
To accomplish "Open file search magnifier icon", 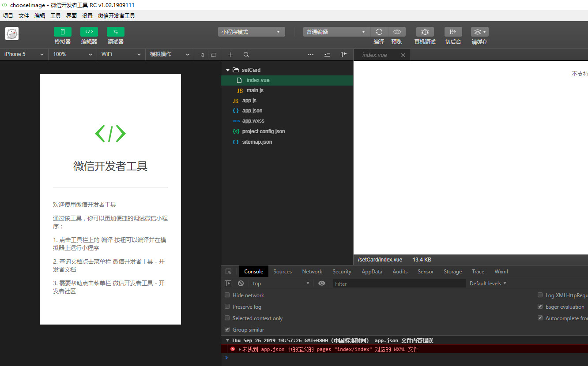I will pos(246,55).
